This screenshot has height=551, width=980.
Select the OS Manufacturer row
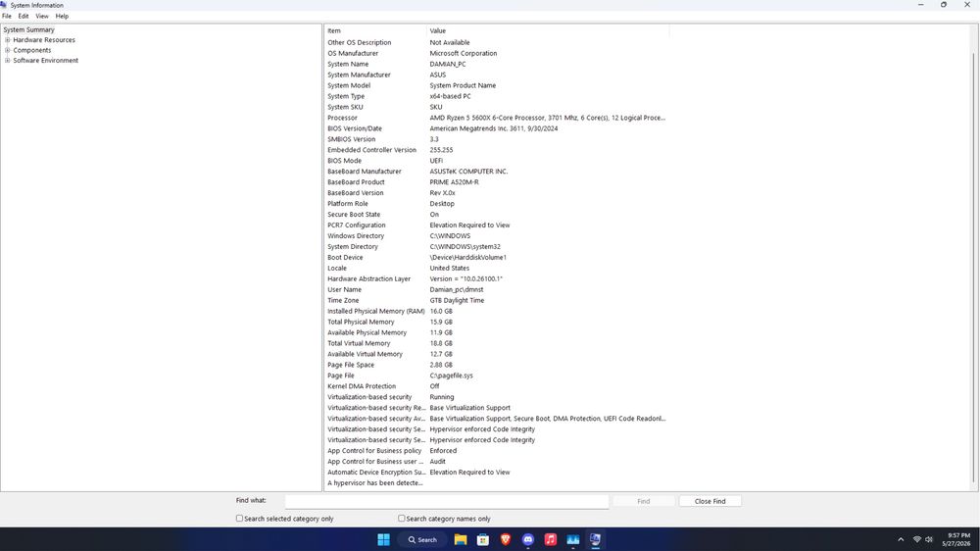(x=497, y=53)
